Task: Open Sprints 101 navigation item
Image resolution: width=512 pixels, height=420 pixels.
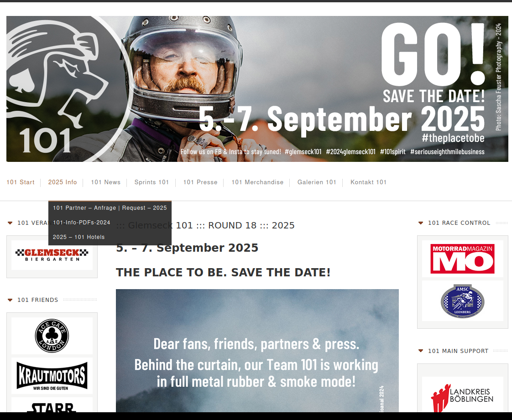Action: 152,182
